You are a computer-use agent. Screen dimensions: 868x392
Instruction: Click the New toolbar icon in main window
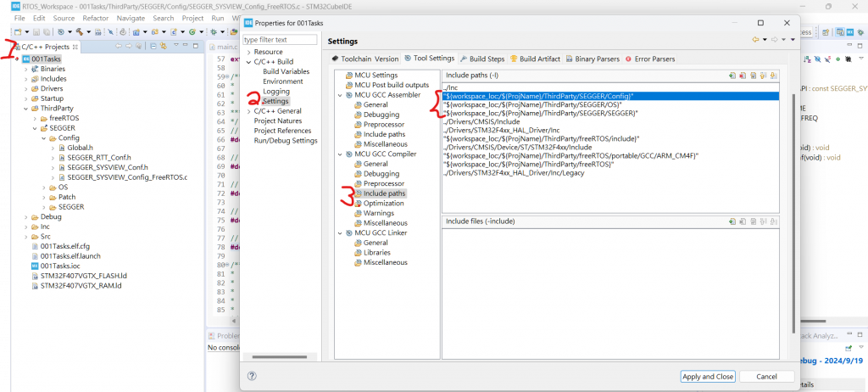(18, 32)
